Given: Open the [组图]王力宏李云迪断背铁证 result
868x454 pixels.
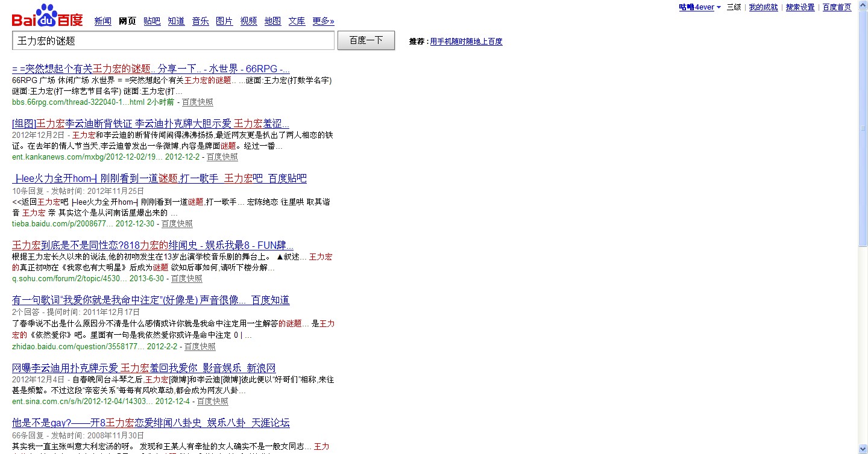Looking at the screenshot, I should pos(151,123).
